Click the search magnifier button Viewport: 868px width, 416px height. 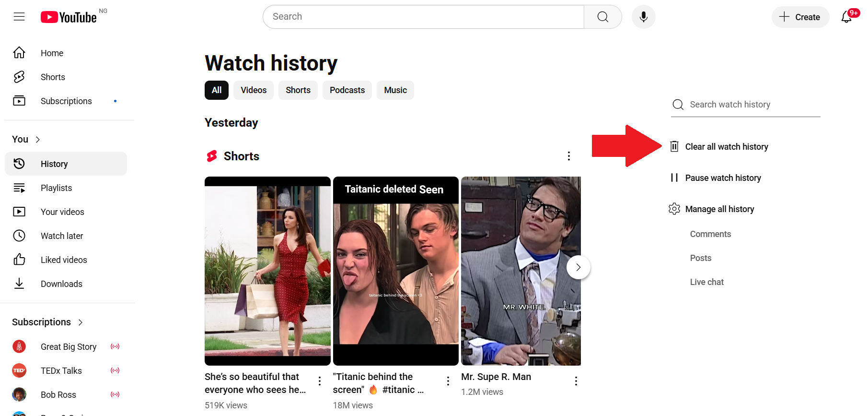(603, 17)
